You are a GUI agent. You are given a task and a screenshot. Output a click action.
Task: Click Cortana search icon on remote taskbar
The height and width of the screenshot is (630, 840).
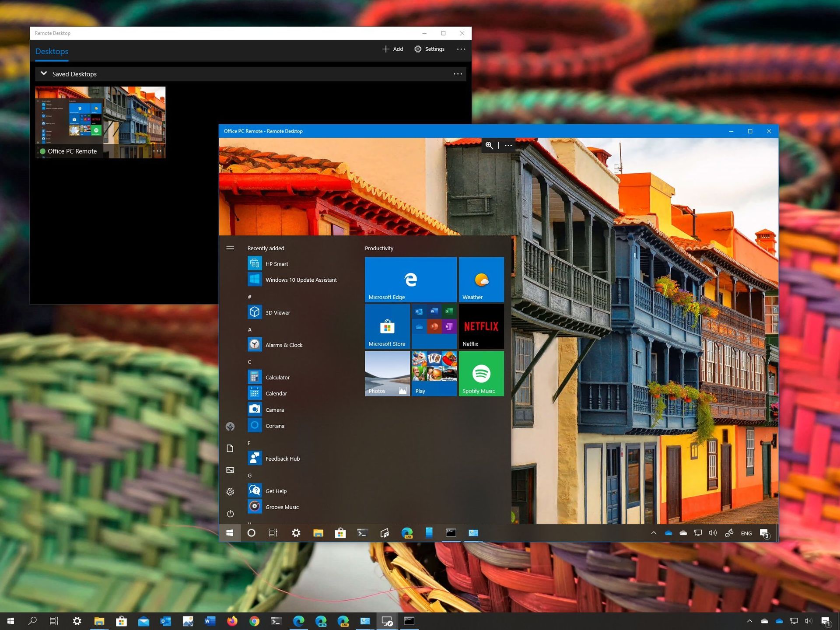[x=252, y=533]
